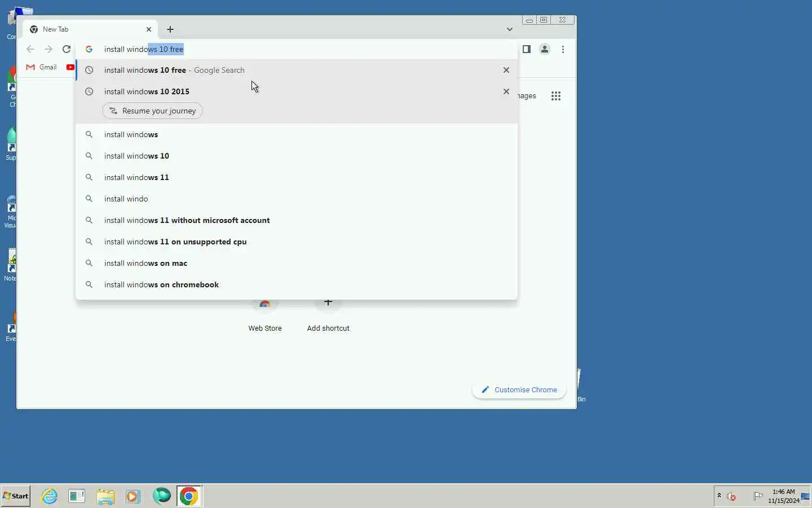Click the Resume your journey chip
The height and width of the screenshot is (508, 812).
153,111
